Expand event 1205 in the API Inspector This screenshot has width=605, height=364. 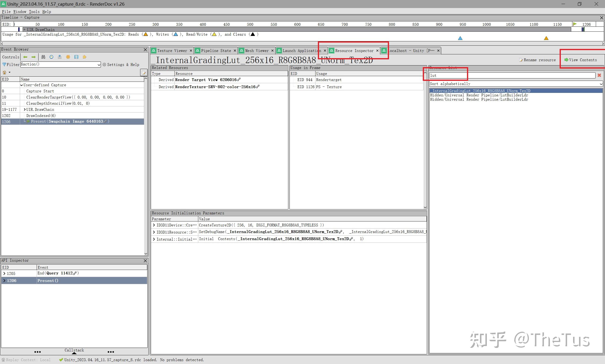tap(4, 273)
